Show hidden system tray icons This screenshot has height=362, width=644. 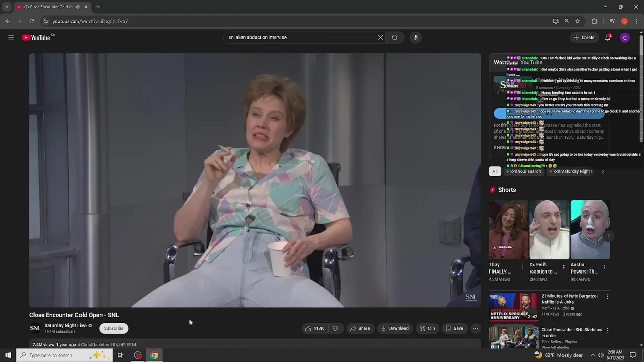(x=592, y=355)
